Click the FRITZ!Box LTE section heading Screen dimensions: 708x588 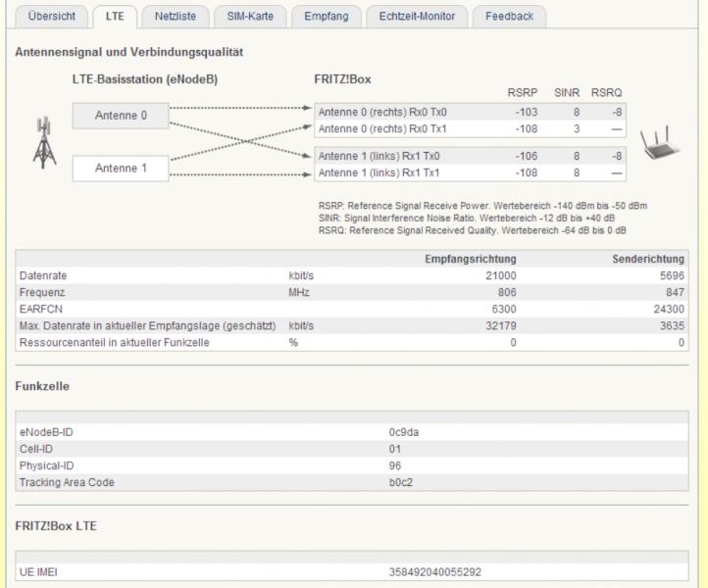coord(56,526)
